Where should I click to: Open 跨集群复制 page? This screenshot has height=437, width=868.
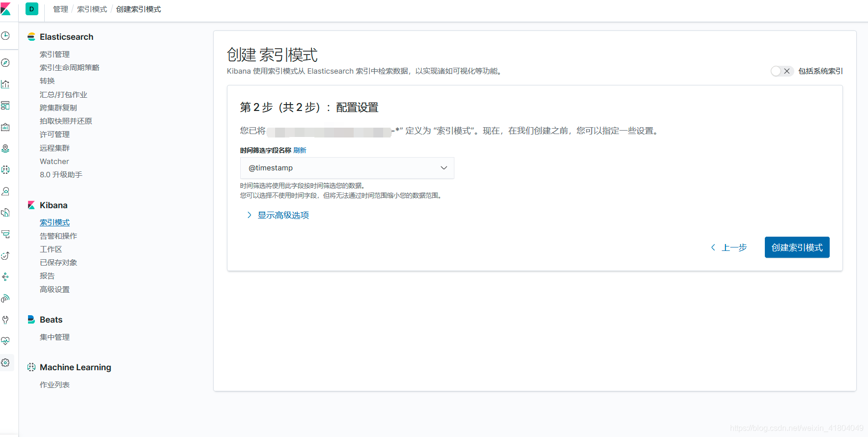point(58,108)
